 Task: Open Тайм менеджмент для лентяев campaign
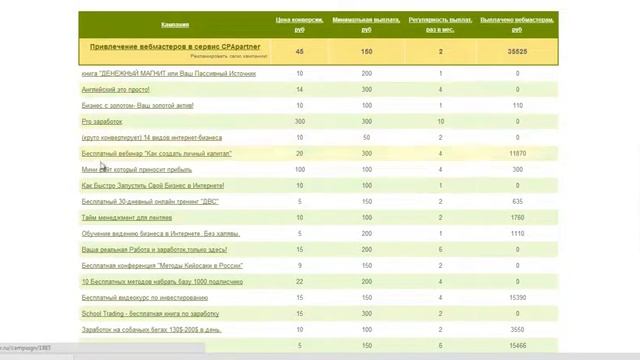click(x=127, y=218)
